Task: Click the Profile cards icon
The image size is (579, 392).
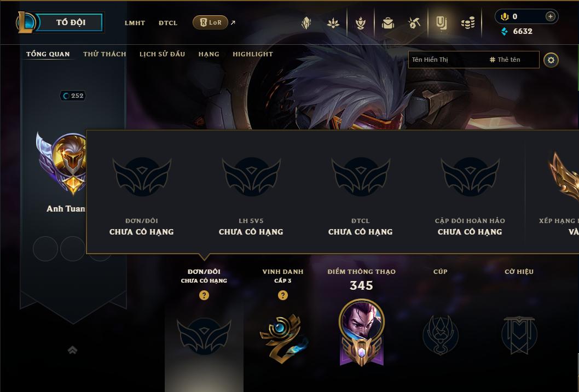Action: (x=441, y=23)
